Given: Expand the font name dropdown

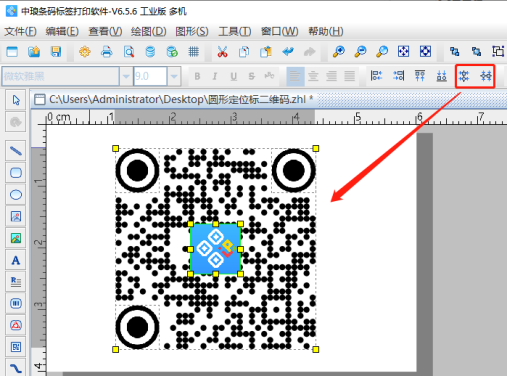Looking at the screenshot, I should coord(126,76).
